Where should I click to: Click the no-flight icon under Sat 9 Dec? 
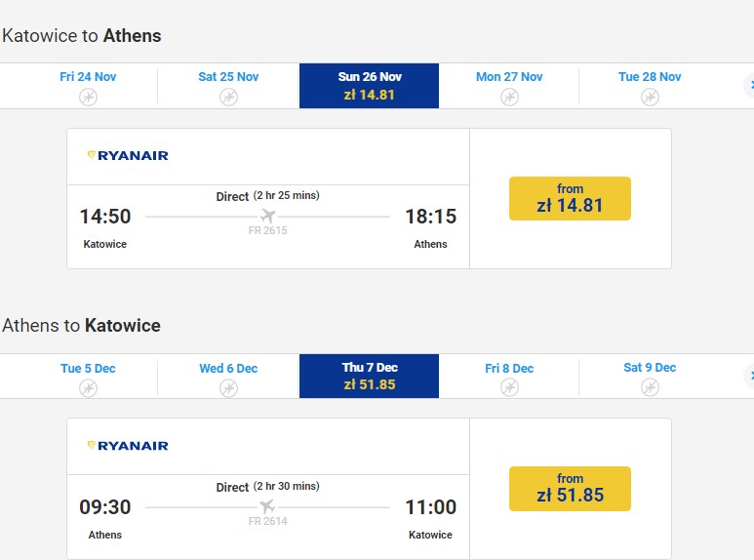coord(650,387)
